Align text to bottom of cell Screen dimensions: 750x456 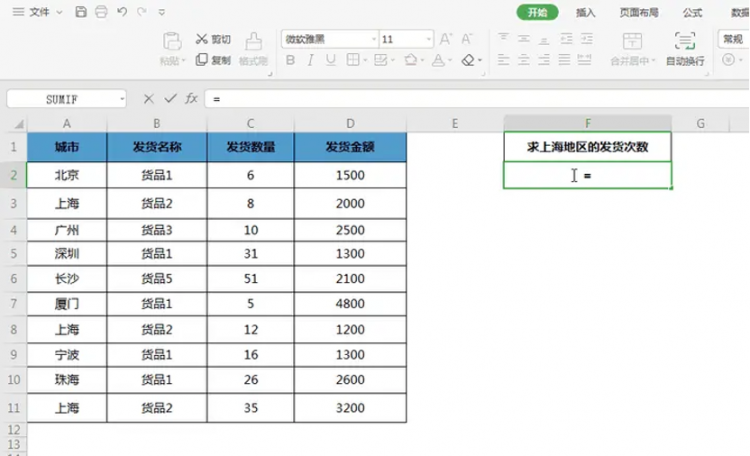click(544, 39)
